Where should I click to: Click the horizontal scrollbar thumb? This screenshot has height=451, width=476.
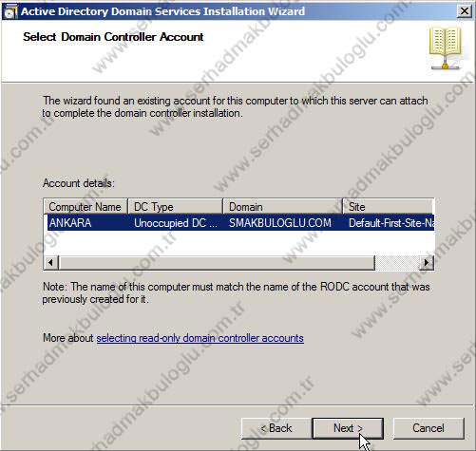217,263
